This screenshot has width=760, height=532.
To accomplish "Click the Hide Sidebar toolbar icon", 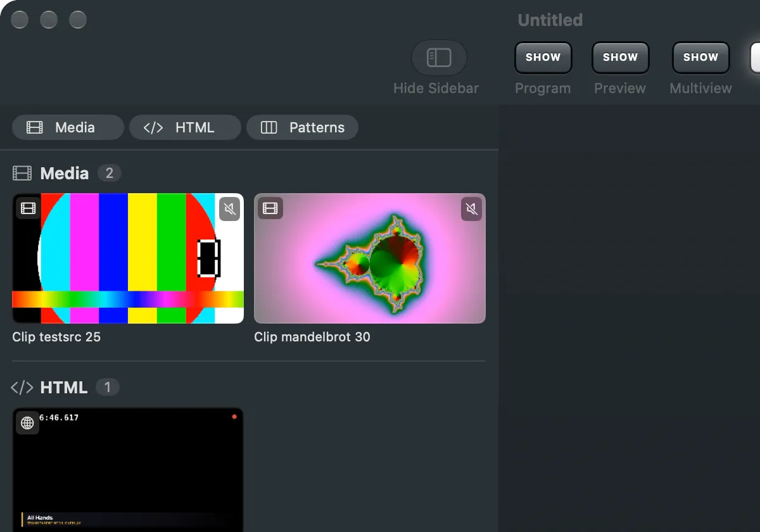I will tap(439, 58).
